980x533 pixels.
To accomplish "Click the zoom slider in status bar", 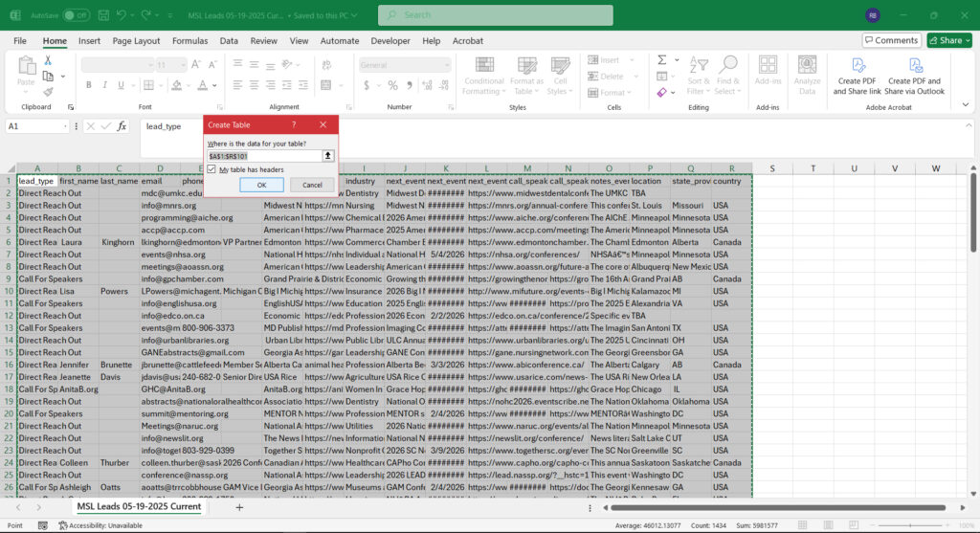I will [x=910, y=525].
